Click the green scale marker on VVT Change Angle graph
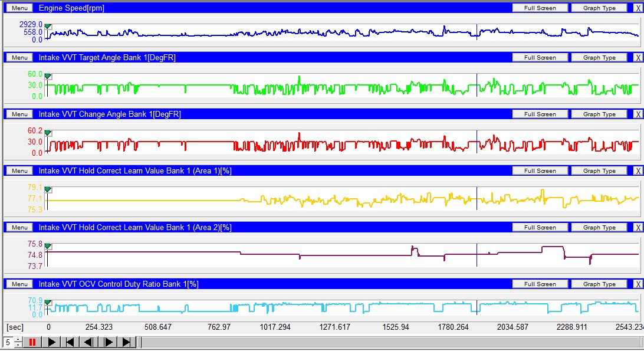The height and width of the screenshot is (351, 644). pos(48,133)
